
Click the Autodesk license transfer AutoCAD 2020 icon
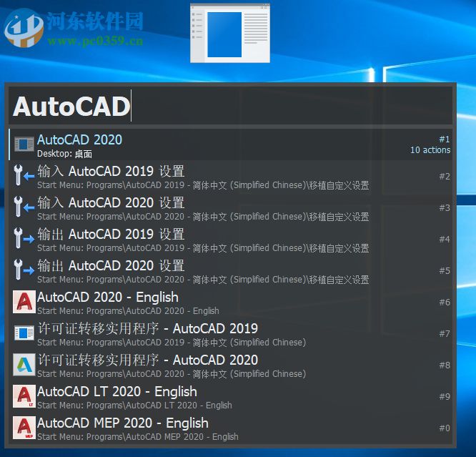24,364
